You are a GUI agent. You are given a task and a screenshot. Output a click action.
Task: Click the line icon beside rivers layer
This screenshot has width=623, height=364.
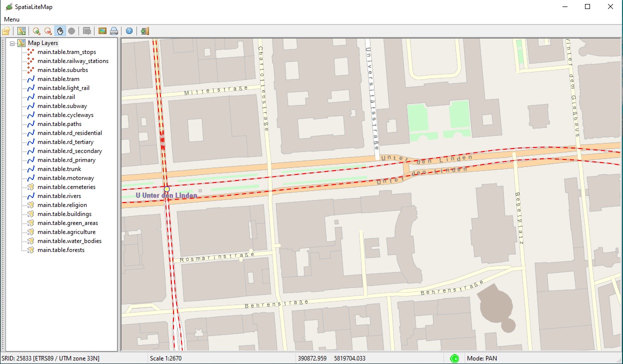[x=30, y=196]
